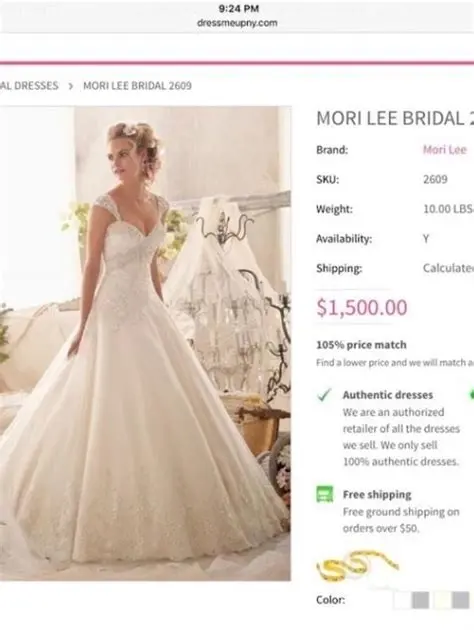The height and width of the screenshot is (632, 474).
Task: Click the breadcrumb chevron separator arrow
Action: [x=71, y=86]
